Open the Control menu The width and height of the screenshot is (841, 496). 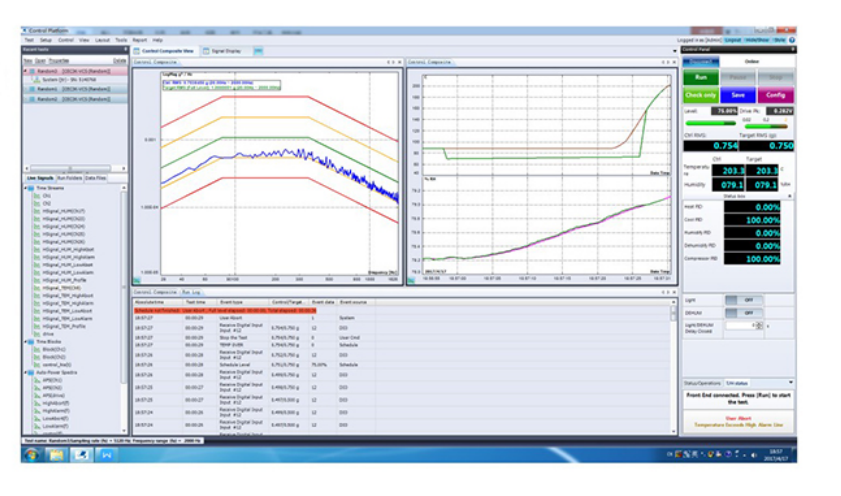pyautogui.click(x=66, y=40)
